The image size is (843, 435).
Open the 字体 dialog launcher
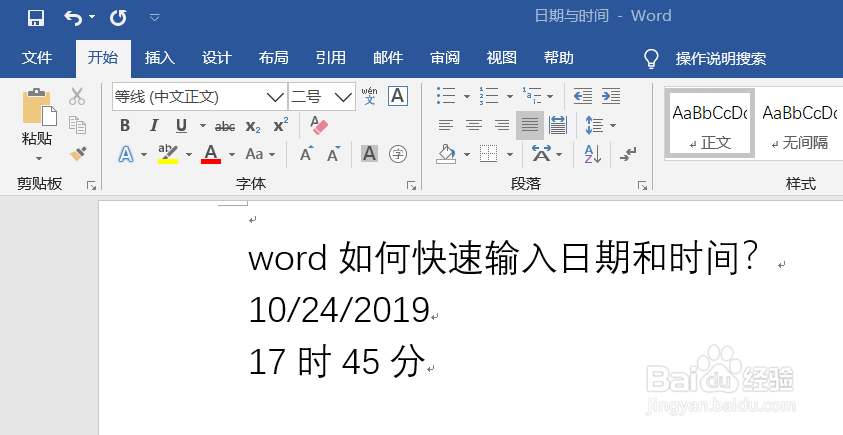411,186
